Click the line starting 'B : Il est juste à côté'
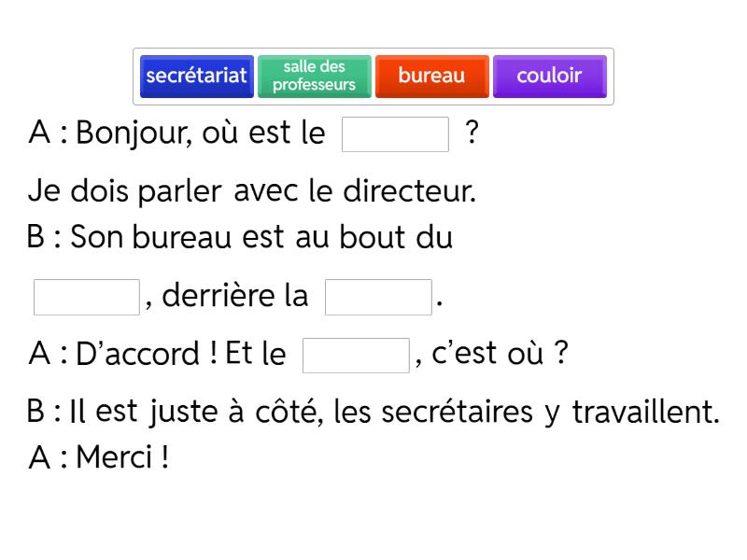Screen dimensions: 747x560 373,413
